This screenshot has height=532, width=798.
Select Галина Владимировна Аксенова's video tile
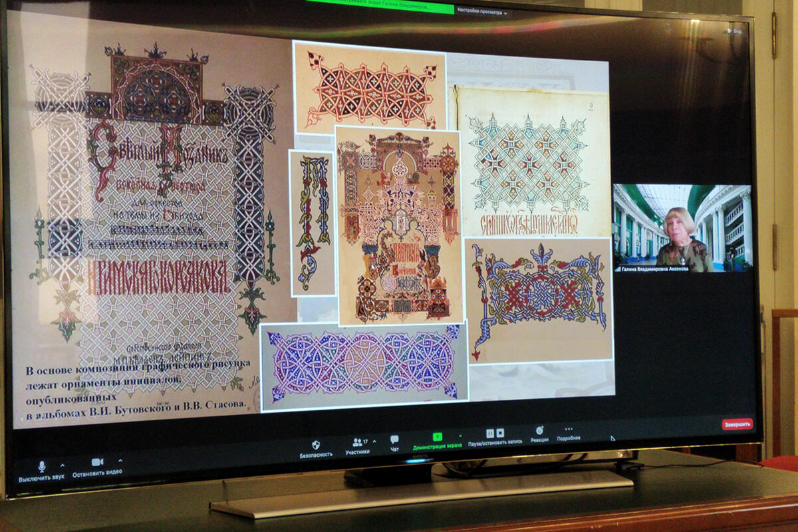tap(682, 228)
